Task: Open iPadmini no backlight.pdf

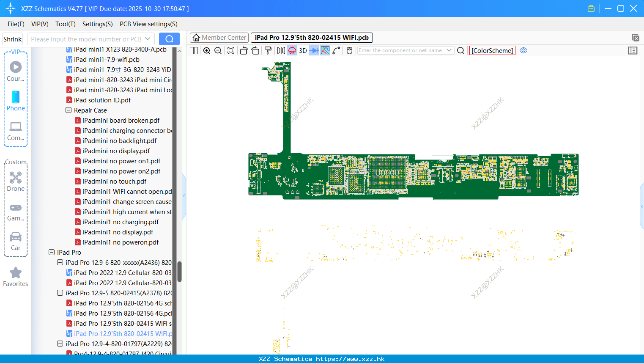Action: coord(119,141)
